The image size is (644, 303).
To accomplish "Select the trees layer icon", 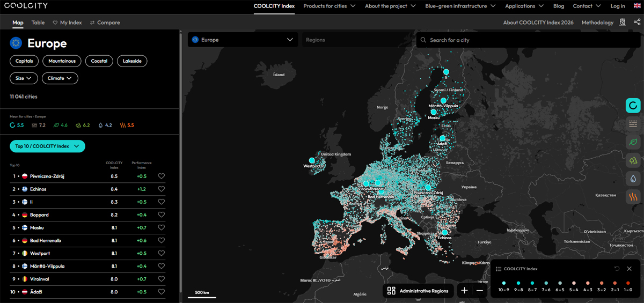I will click(633, 160).
